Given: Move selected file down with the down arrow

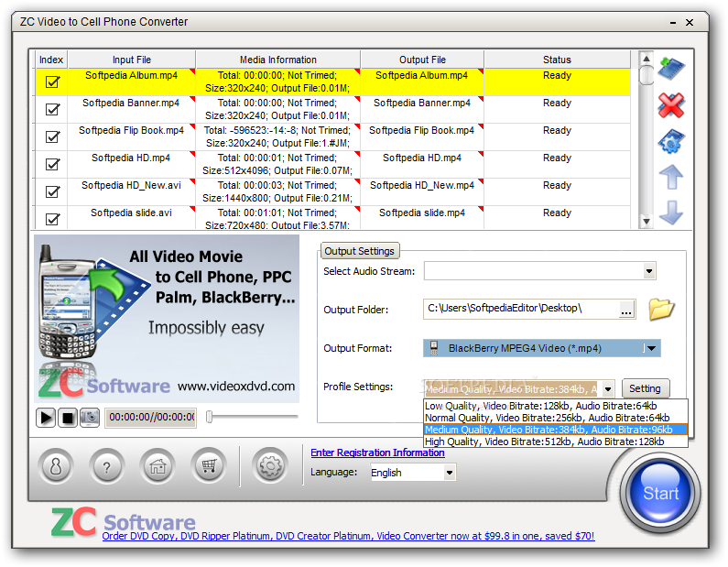Looking at the screenshot, I should click(671, 213).
